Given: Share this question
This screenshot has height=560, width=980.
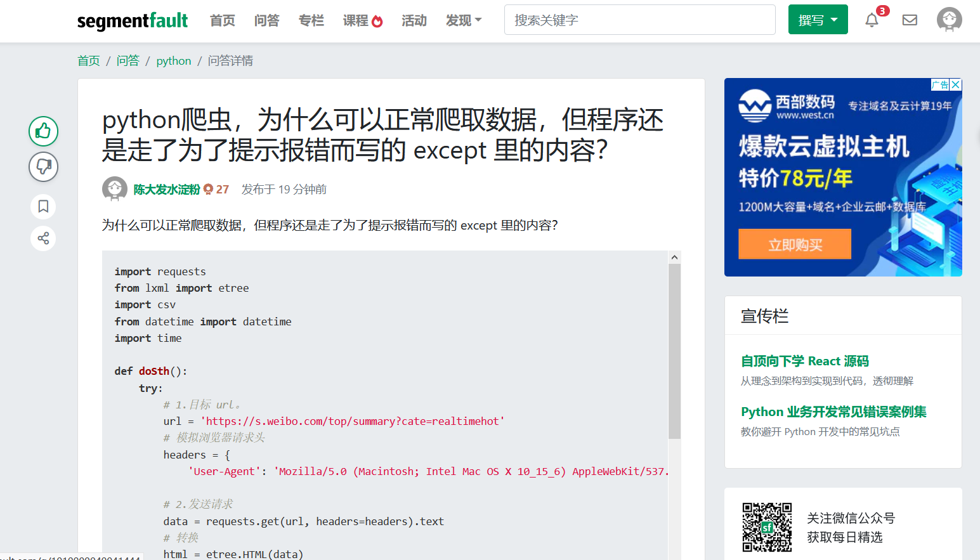Looking at the screenshot, I should click(43, 238).
